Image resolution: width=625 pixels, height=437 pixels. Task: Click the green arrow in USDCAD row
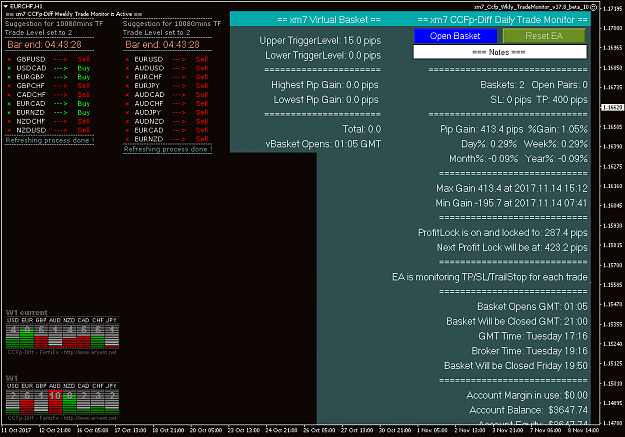(x=61, y=68)
